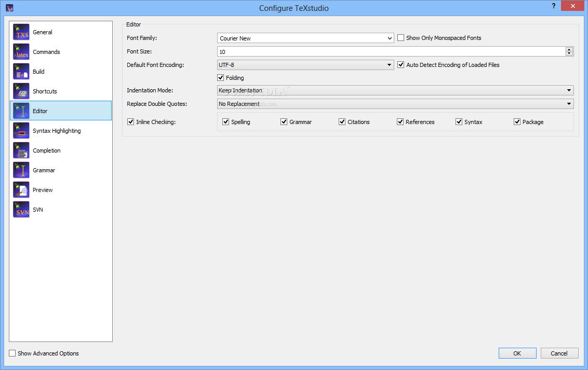Cancel the configuration dialog
The width and height of the screenshot is (588, 370).
tap(559, 353)
